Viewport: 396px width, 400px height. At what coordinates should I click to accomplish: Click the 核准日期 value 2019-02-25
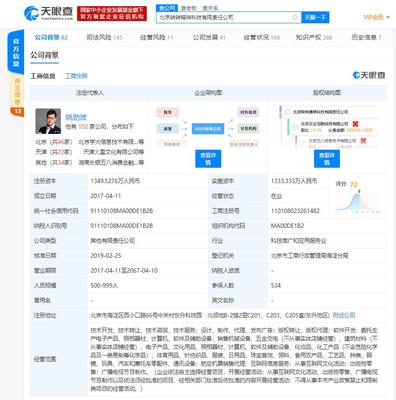click(106, 256)
